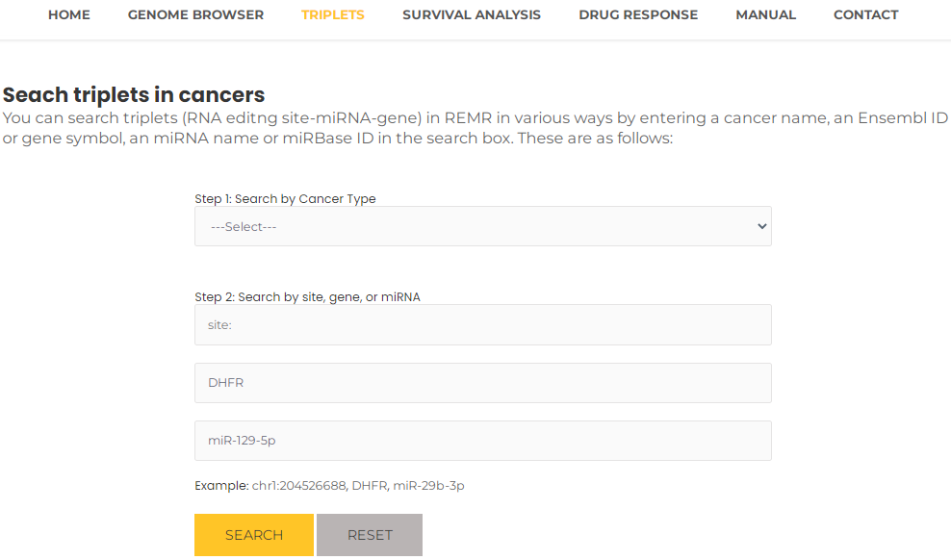Click the gene field showing DHFR
The width and height of the screenshot is (951, 560).
(483, 382)
